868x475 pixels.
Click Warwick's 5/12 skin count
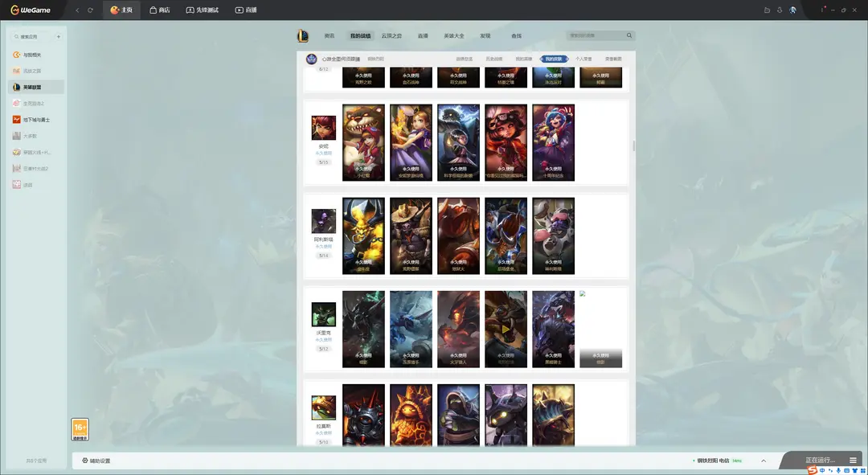pyautogui.click(x=323, y=349)
